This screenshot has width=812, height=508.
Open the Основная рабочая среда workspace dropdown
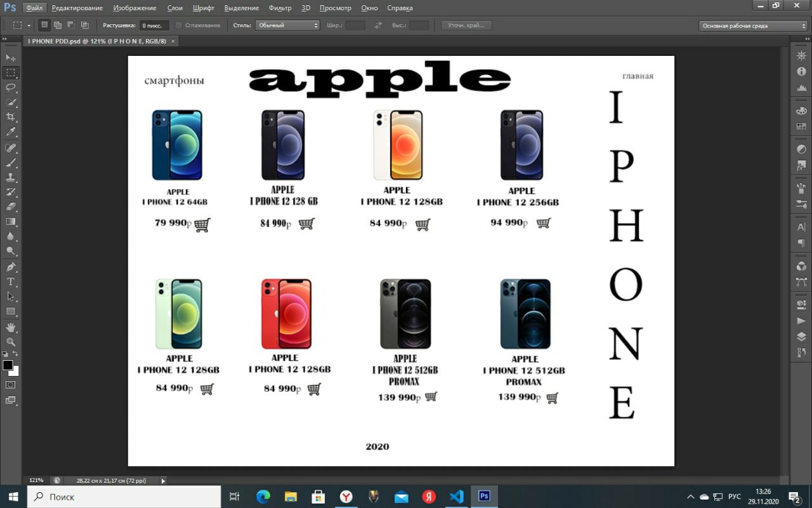tap(754, 26)
